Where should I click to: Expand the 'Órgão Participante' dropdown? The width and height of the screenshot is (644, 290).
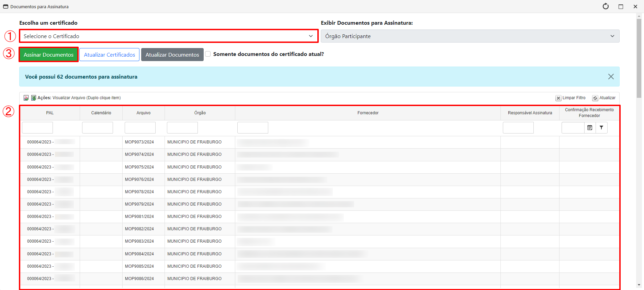(470, 36)
